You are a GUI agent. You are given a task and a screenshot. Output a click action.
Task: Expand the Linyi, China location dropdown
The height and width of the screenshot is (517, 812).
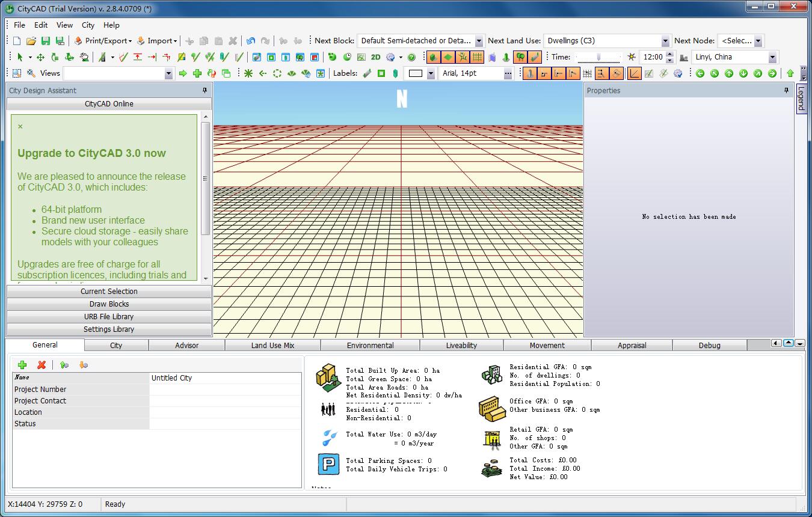click(772, 57)
